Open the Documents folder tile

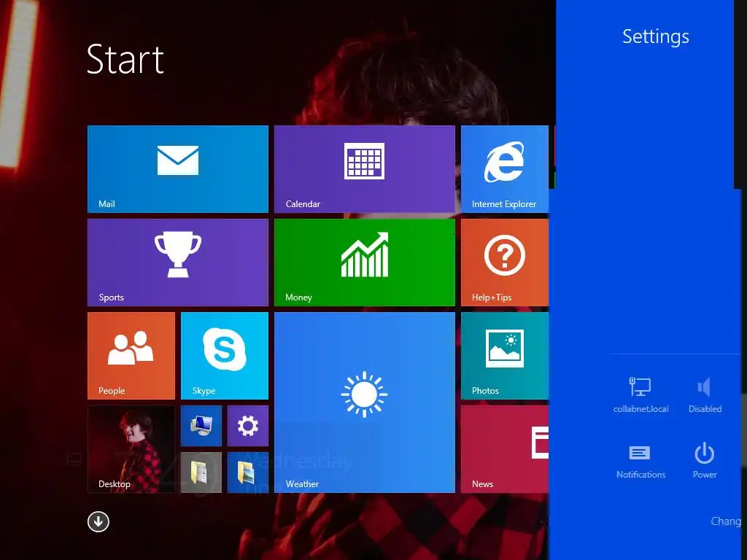(x=201, y=472)
